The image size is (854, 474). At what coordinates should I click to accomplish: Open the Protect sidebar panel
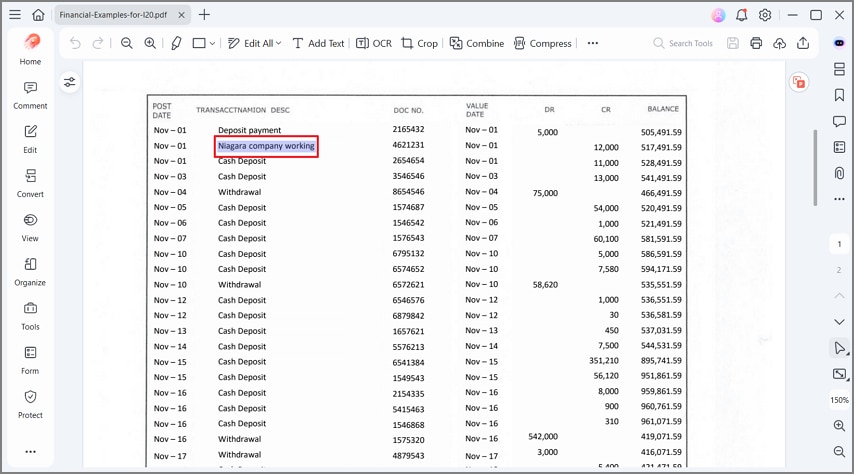[30, 404]
